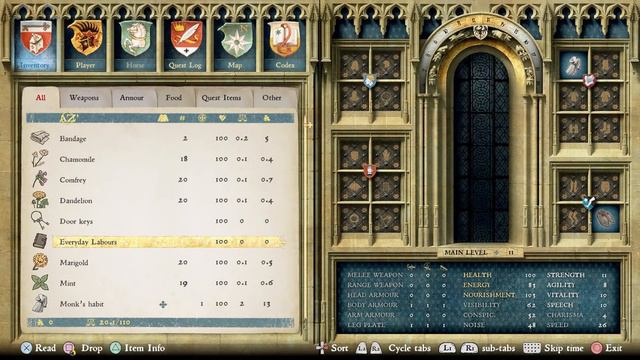The image size is (640, 360).
Task: Switch to the Map tab
Action: pos(235,45)
